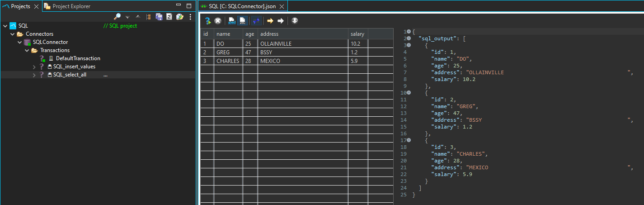Click "sql_output" key in JSON editor

[437, 38]
